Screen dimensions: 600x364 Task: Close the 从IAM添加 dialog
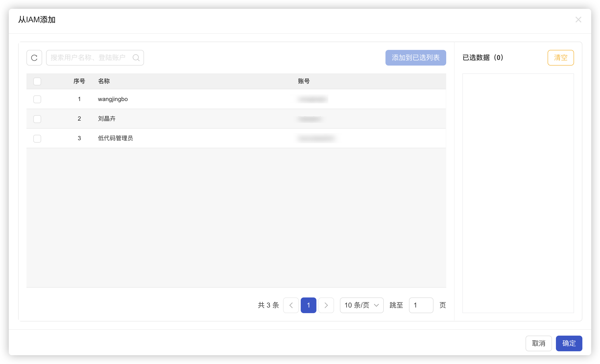tap(578, 20)
